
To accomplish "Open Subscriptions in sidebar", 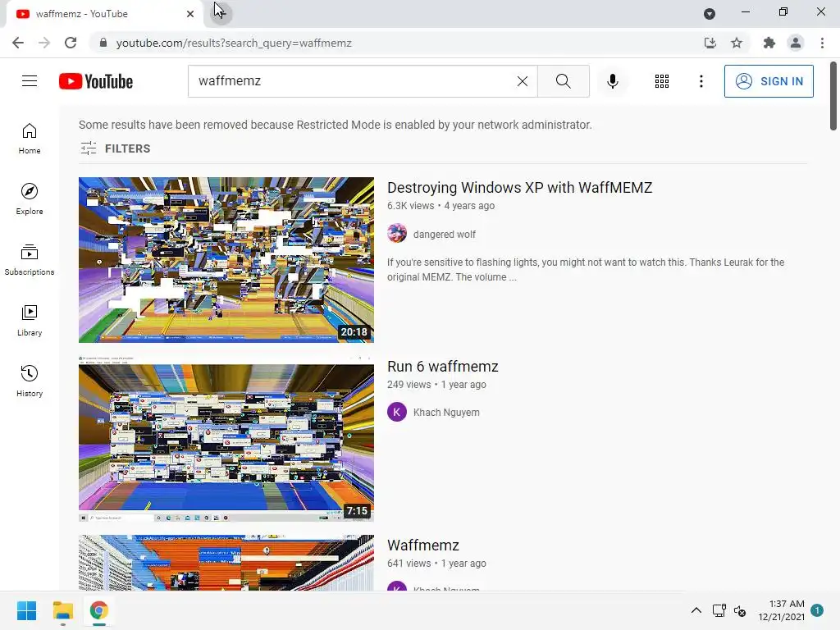I will [x=30, y=259].
